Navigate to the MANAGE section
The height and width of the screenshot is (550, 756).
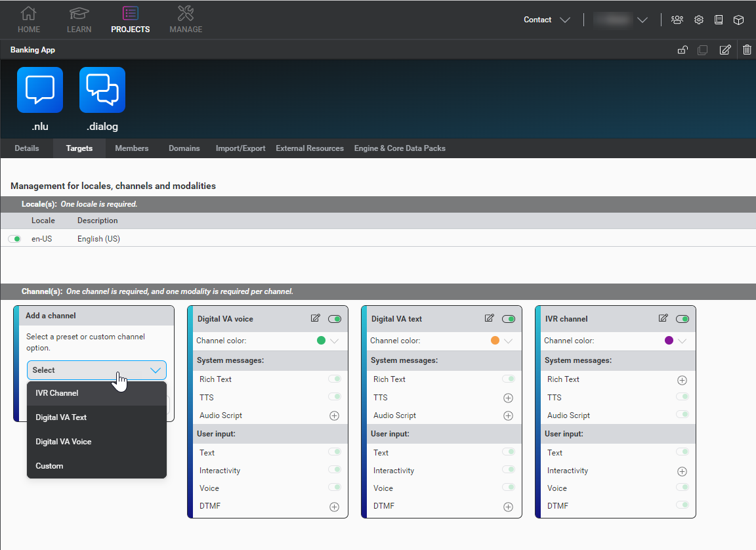(x=186, y=20)
